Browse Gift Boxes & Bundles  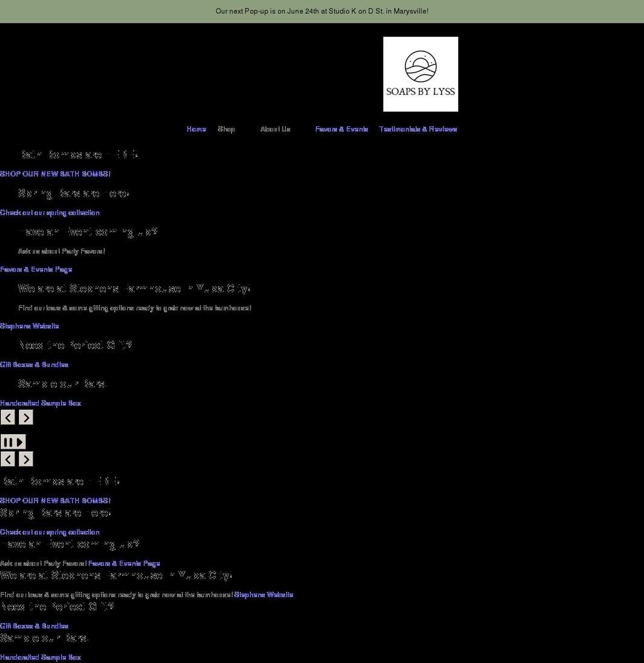[x=34, y=365]
